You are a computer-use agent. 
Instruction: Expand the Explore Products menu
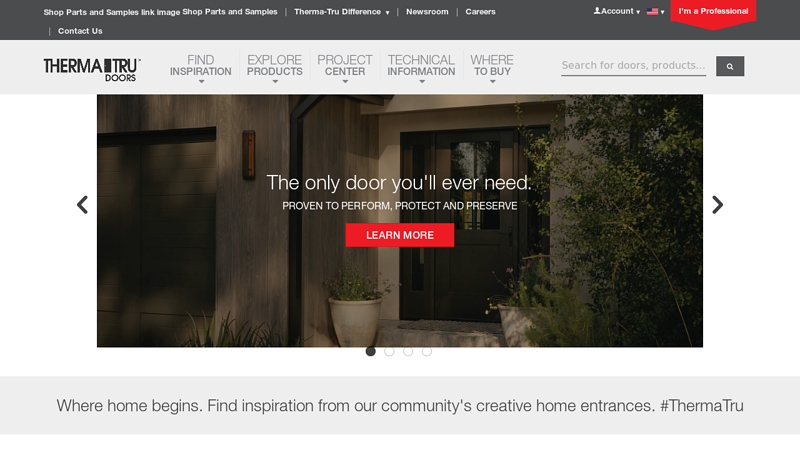[x=274, y=67]
